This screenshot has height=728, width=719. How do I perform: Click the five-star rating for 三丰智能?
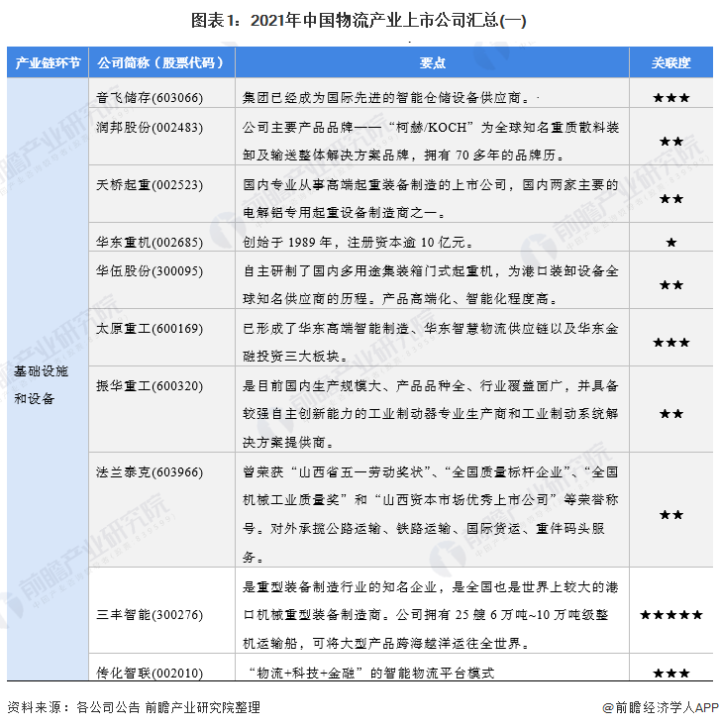coord(671,615)
